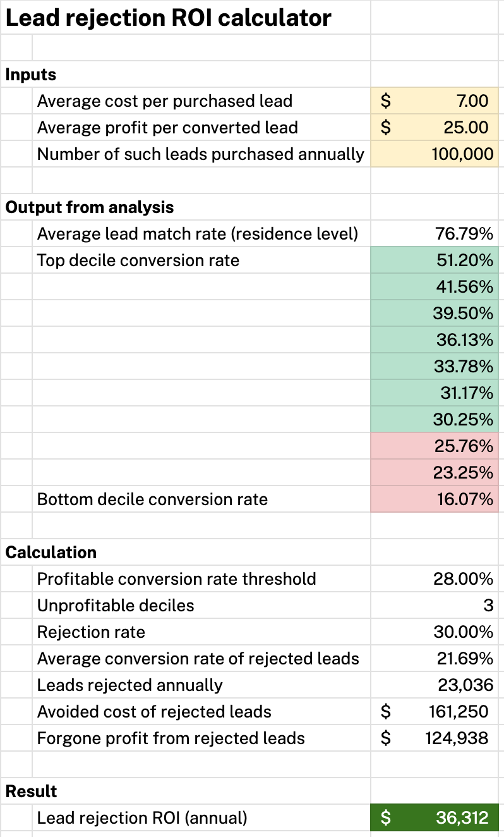The width and height of the screenshot is (504, 837).
Task: Select the $25.00 profit per converted lead cell
Action: pyautogui.click(x=435, y=128)
